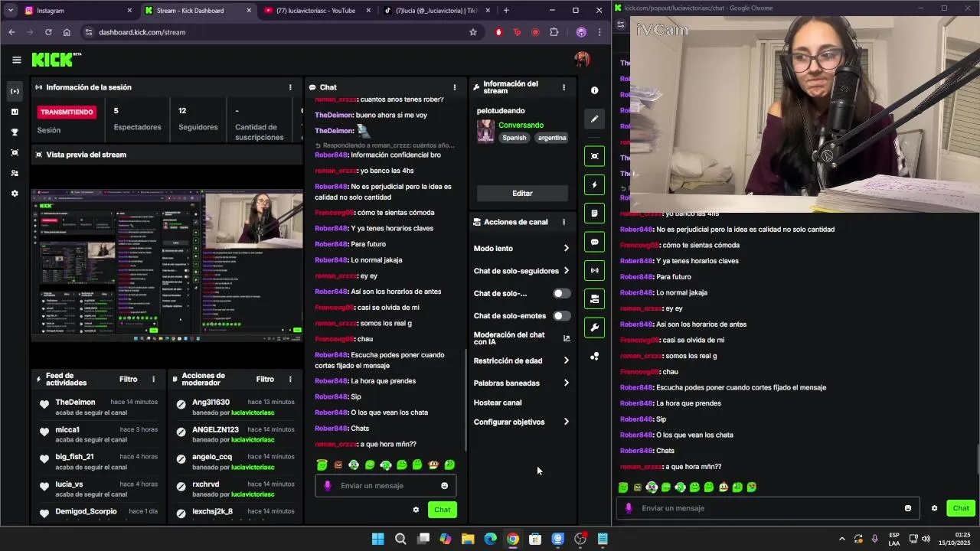Open a new browser tab
The height and width of the screenshot is (551, 980).
506,11
